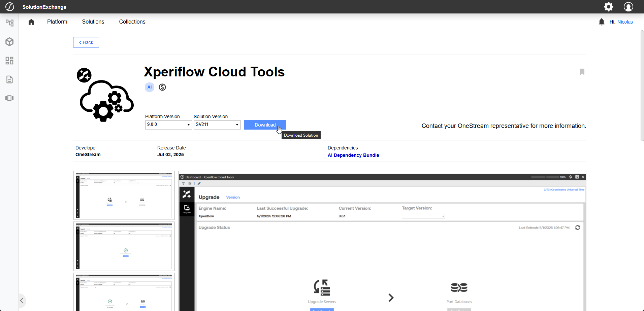Screen dimensions: 644x311
Task: Select the dashboard grid icon in sidebar
Action: tap(9, 61)
